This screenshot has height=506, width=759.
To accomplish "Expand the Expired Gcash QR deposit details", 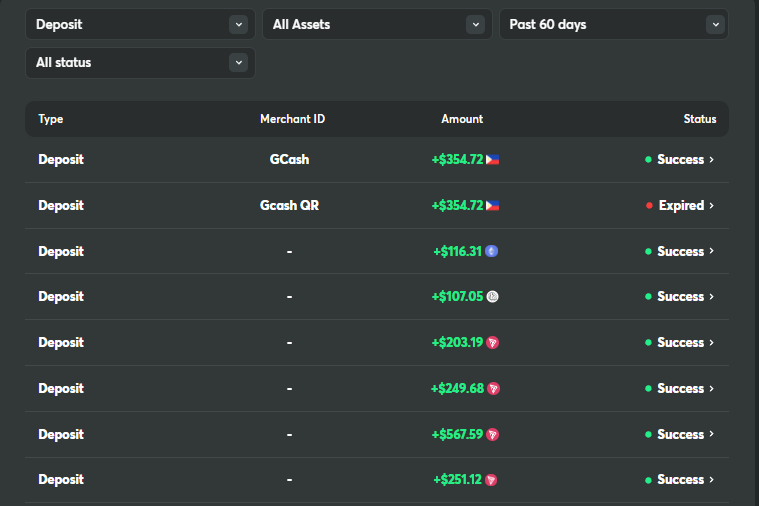I will (x=711, y=205).
